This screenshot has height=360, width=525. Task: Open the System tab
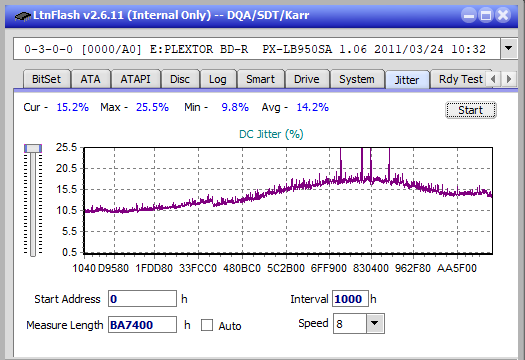point(357,79)
